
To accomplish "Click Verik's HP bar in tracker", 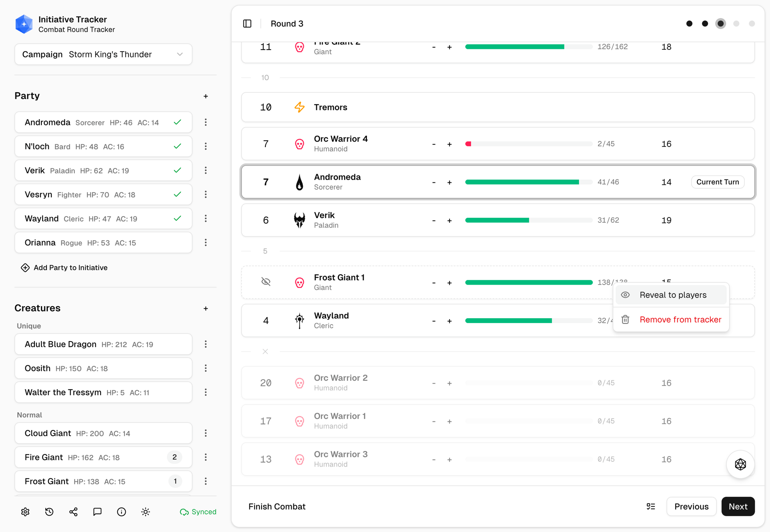I will (x=529, y=220).
